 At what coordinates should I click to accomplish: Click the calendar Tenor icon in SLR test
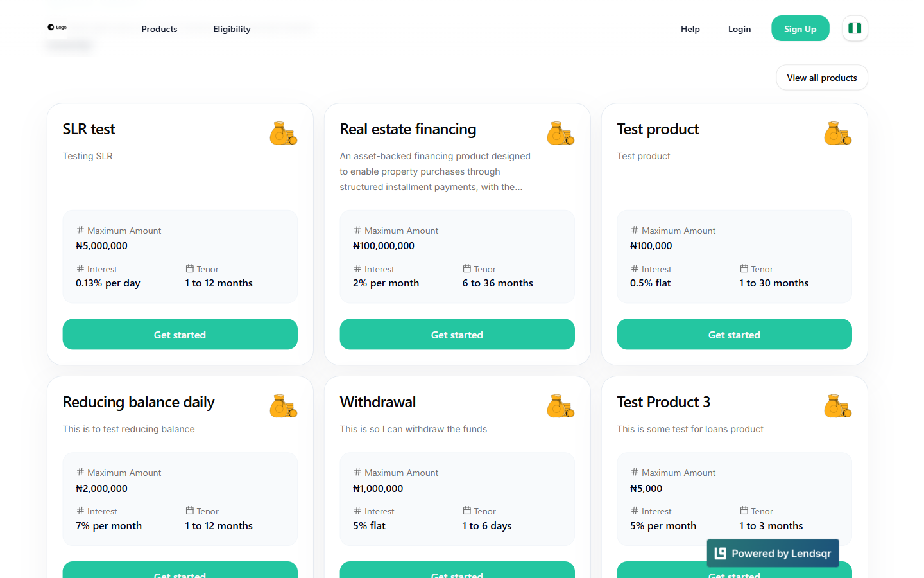point(190,268)
